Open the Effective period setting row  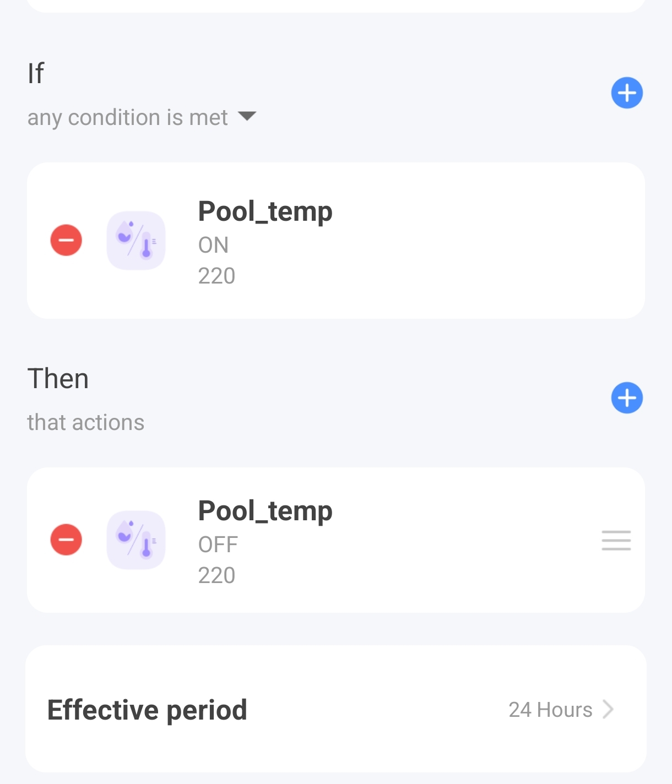point(336,709)
